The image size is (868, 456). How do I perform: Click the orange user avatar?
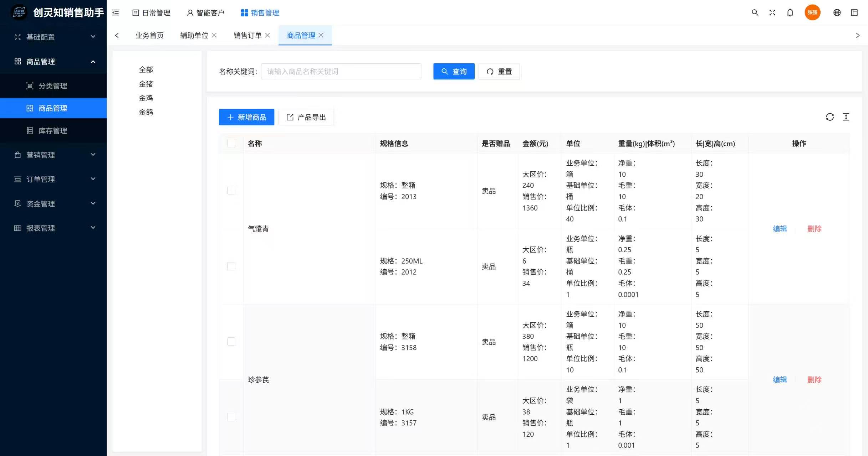click(812, 12)
